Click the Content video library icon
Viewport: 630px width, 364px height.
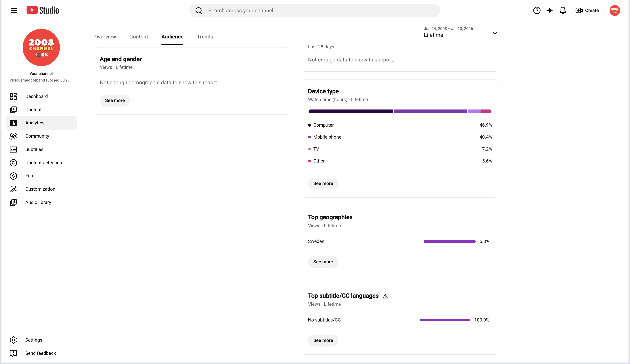click(13, 110)
